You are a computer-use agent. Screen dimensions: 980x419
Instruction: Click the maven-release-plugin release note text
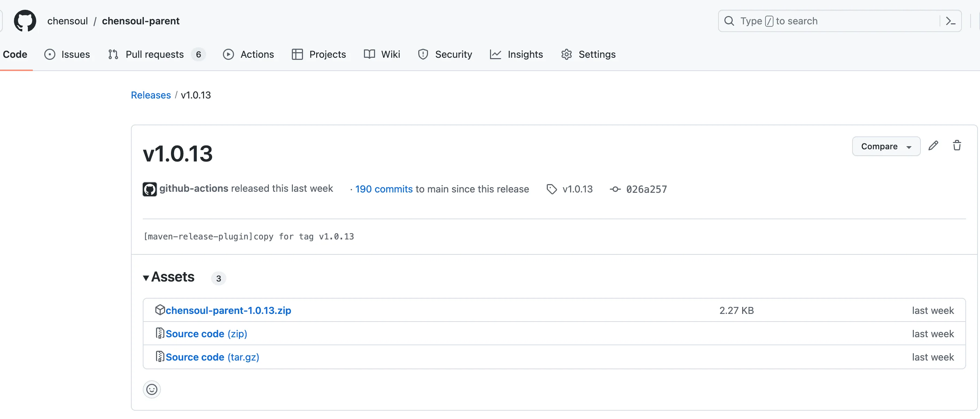[248, 237]
